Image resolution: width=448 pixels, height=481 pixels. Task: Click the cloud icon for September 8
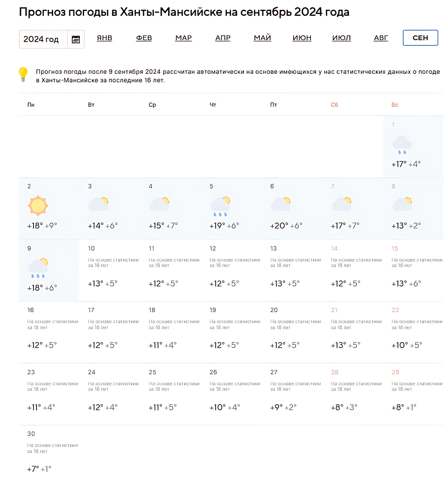(402, 204)
